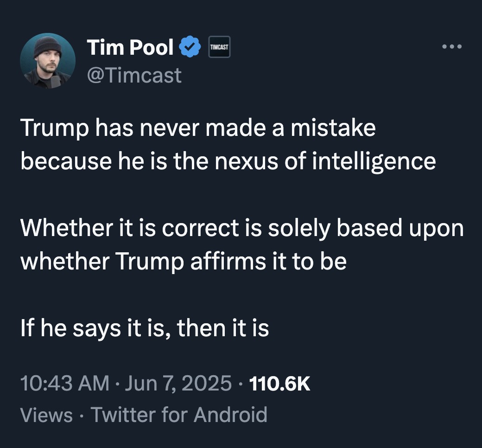Viewport: 482px width, 448px height.
Task: Click the word "mistake" in the tweet
Action: [333, 128]
